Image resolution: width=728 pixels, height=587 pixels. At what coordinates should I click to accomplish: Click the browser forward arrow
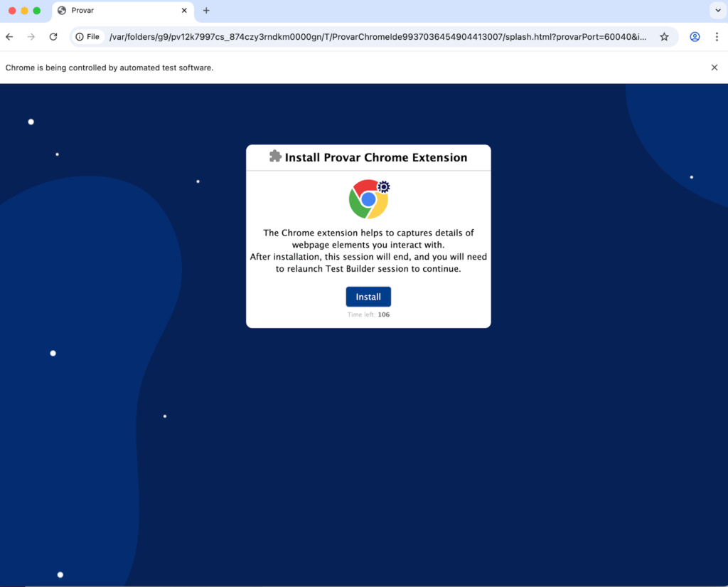[x=31, y=37]
